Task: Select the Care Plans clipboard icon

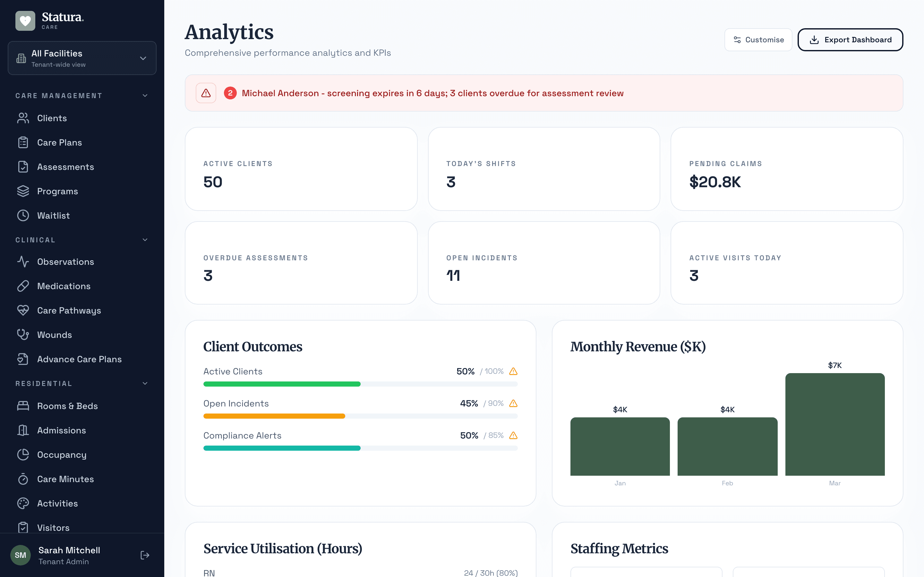Action: [x=23, y=142]
